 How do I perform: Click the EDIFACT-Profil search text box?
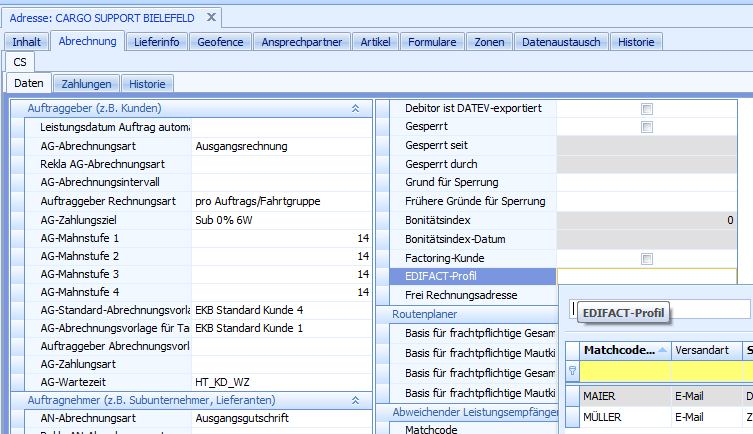(661, 310)
